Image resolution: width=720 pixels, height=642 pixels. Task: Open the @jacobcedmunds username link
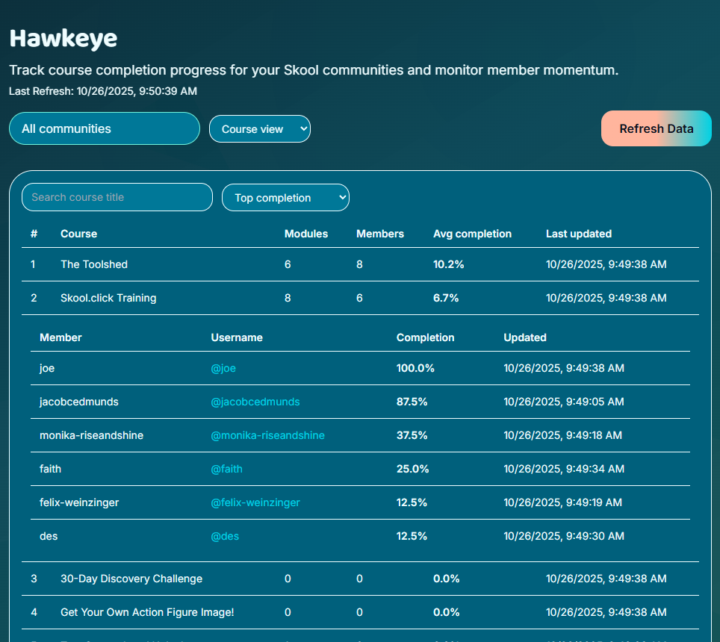[255, 402]
